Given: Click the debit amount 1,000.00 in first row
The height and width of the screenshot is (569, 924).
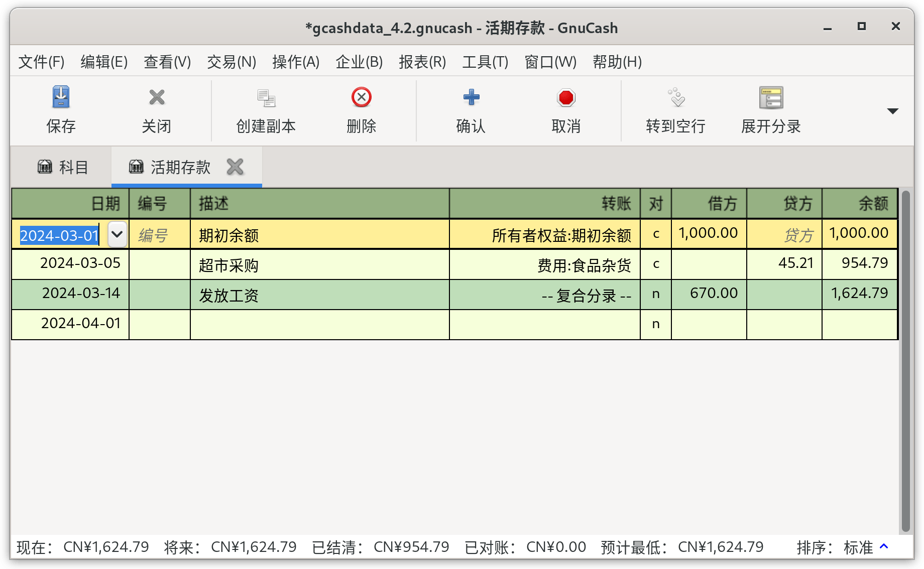Looking at the screenshot, I should tap(709, 234).
